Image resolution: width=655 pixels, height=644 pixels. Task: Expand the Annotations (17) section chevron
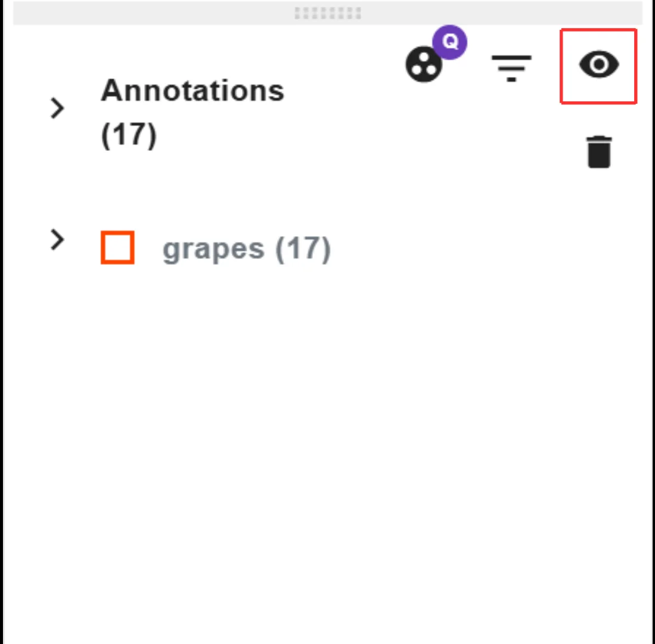point(57,109)
